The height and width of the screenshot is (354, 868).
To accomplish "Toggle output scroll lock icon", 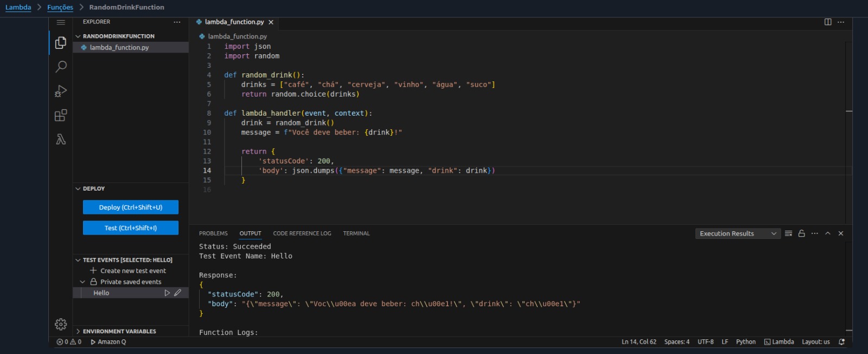I will (801, 233).
